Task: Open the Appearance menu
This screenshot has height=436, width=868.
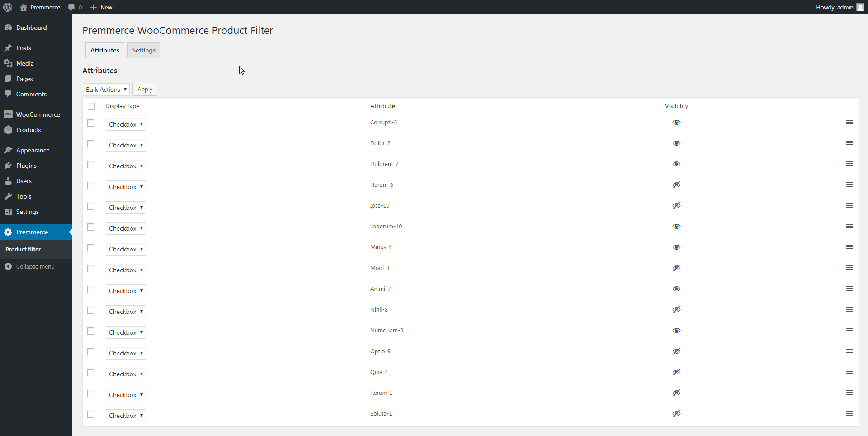Action: point(36,150)
